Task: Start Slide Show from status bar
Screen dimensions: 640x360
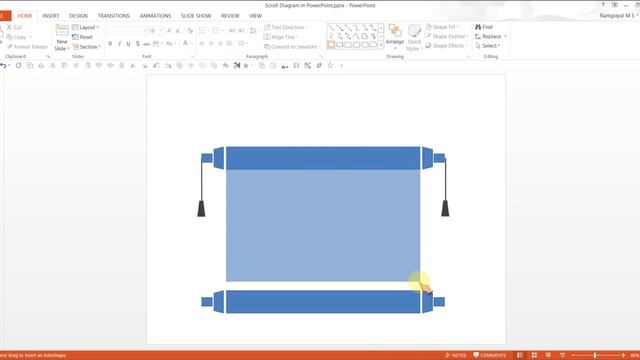Action: (562, 355)
